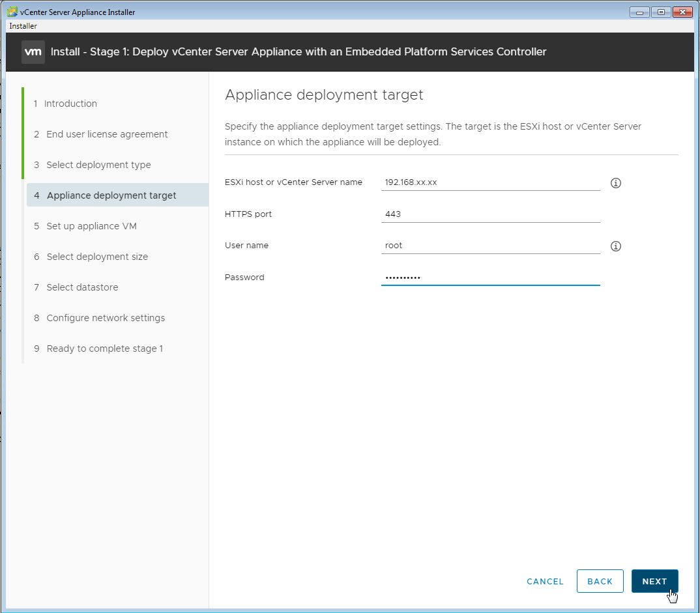700x613 pixels.
Task: Click Select datastore step in sidebar
Action: pyautogui.click(x=82, y=287)
